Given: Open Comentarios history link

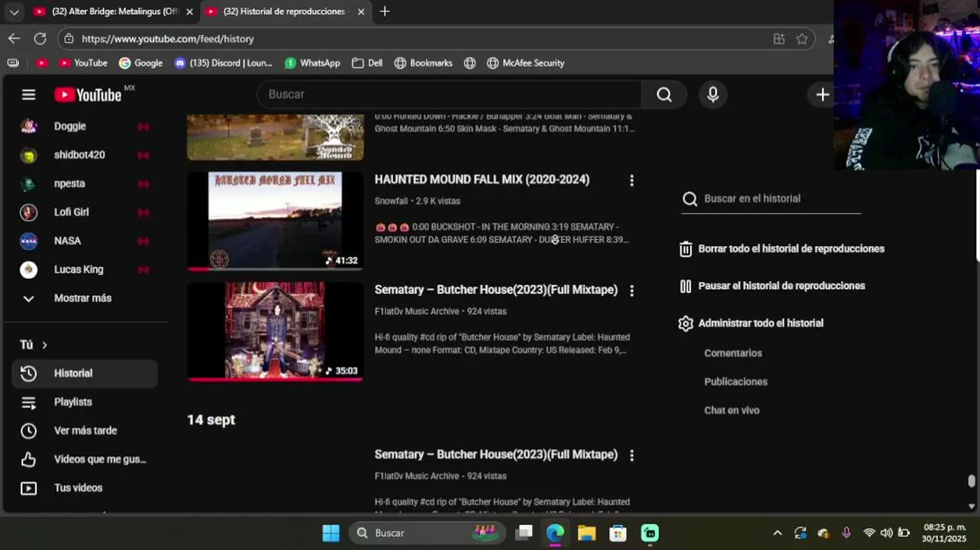Looking at the screenshot, I should (733, 353).
